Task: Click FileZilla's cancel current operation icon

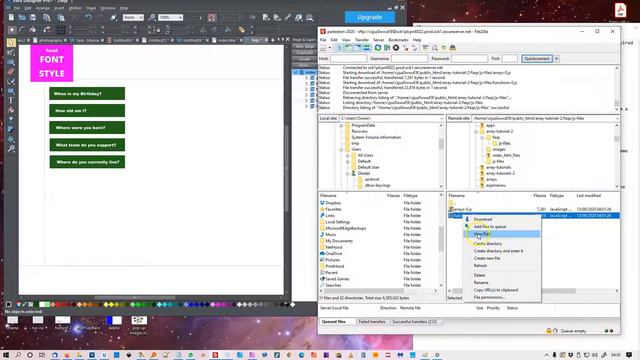Action: click(396, 48)
